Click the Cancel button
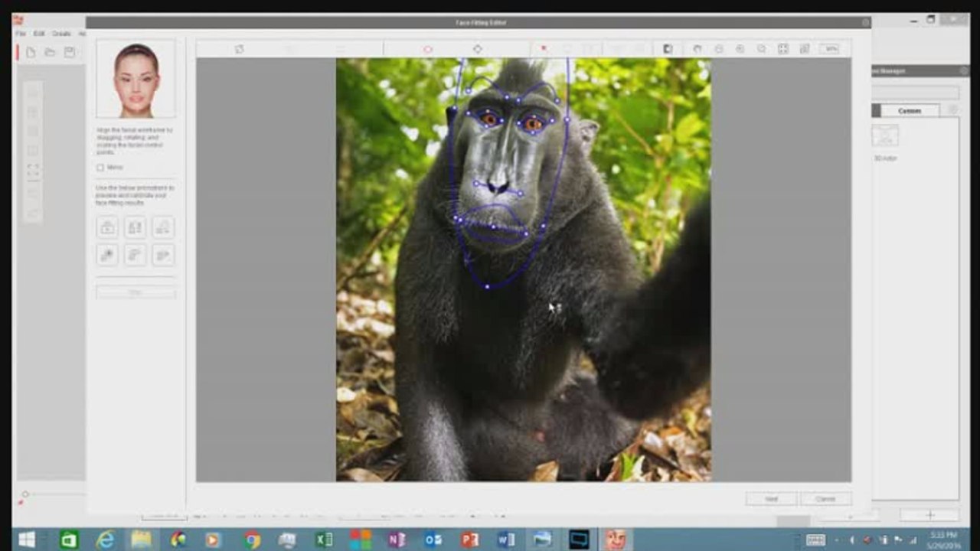This screenshot has width=980, height=551. 825,499
